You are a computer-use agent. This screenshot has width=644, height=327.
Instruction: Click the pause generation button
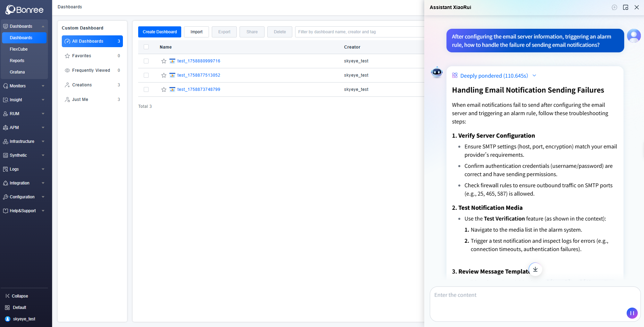[632, 313]
